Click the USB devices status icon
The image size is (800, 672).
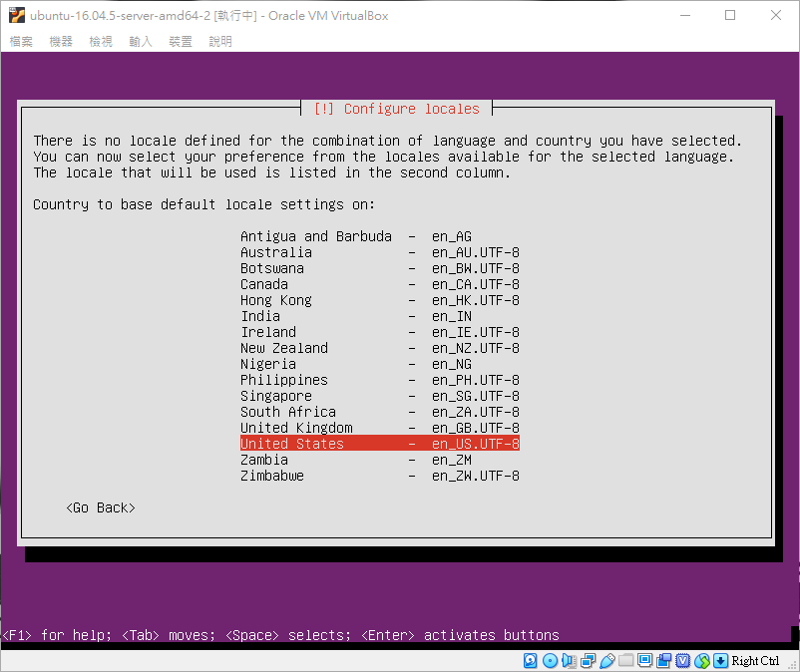pyautogui.click(x=606, y=661)
